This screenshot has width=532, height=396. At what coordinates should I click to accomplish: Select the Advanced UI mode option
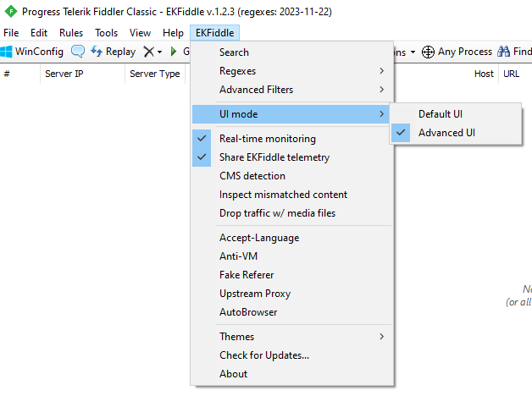[456, 133]
